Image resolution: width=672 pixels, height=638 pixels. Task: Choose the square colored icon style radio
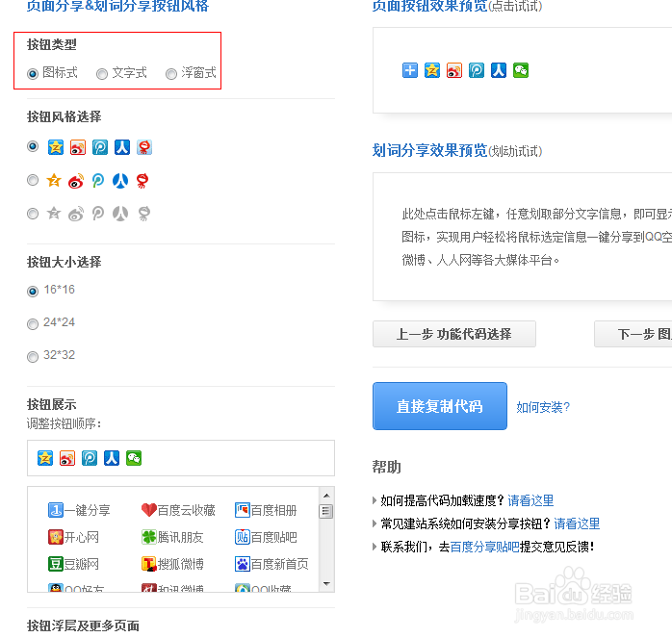point(33,146)
